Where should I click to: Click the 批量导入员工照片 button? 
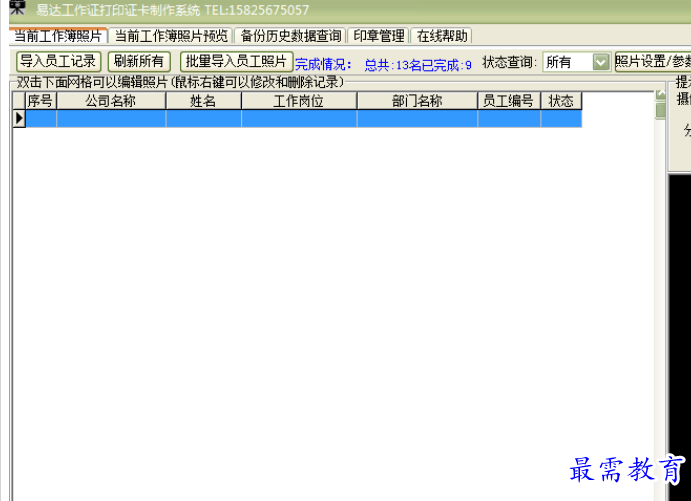click(x=236, y=61)
